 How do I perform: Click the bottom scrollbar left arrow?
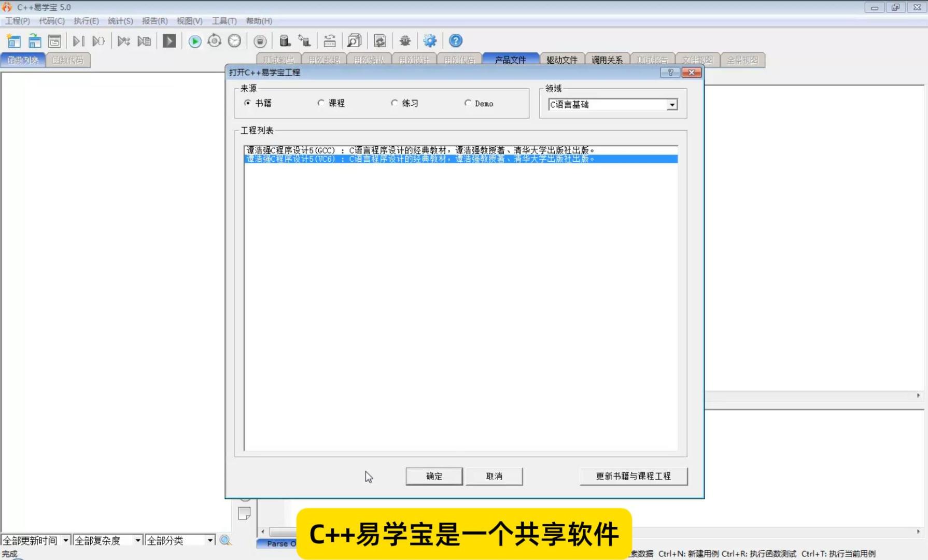(263, 532)
